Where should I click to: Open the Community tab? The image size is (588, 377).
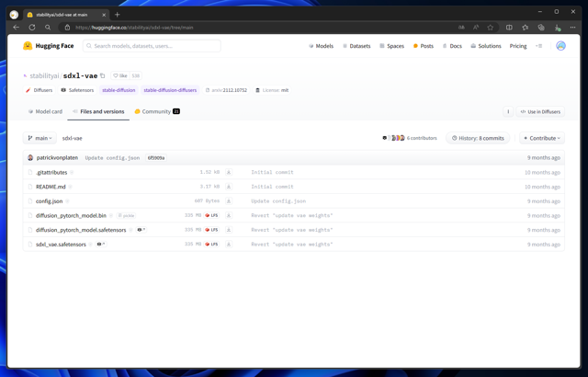157,111
